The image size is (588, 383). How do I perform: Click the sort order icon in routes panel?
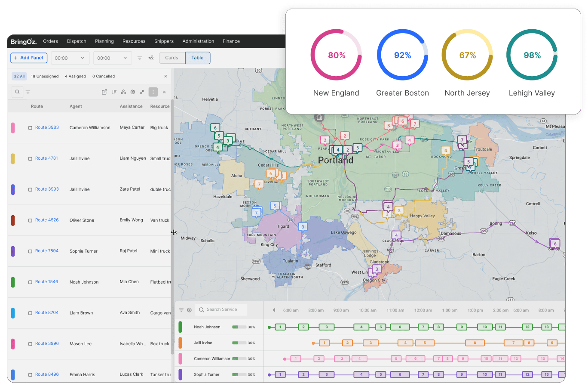point(114,92)
